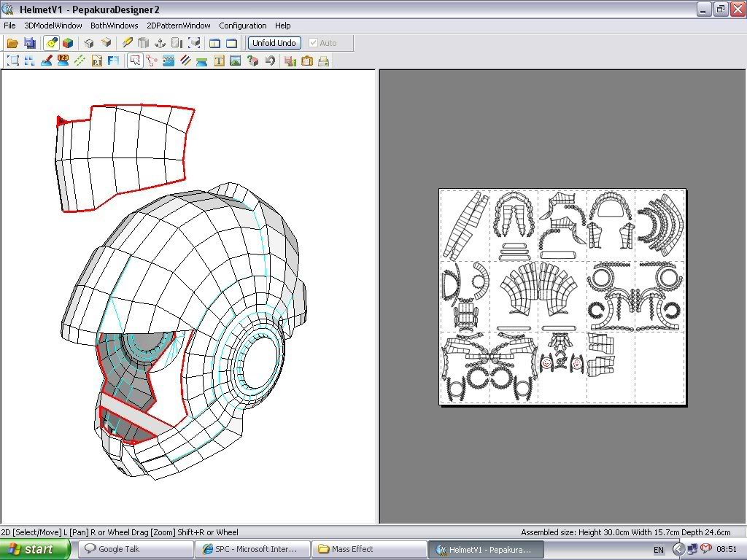This screenshot has width=747, height=560.
Task: Click the blue zigzag edge flap tool
Action: tap(169, 61)
